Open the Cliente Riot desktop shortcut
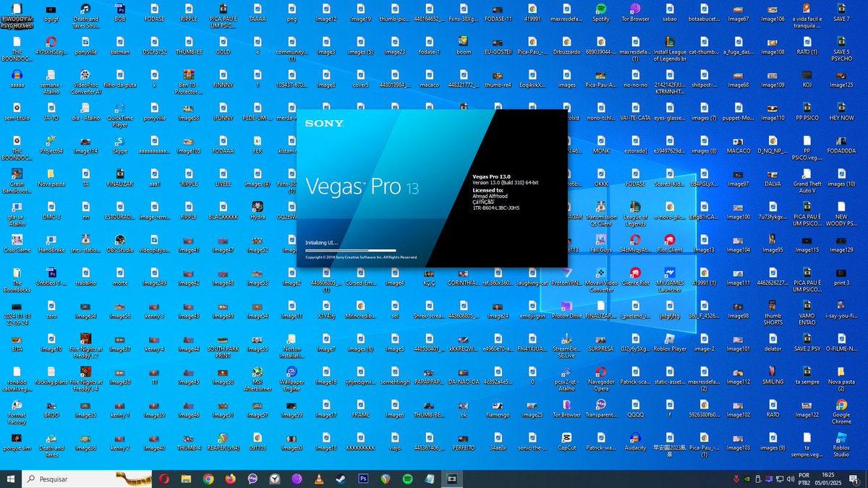Viewport: 868px width, 488px height. [635, 276]
